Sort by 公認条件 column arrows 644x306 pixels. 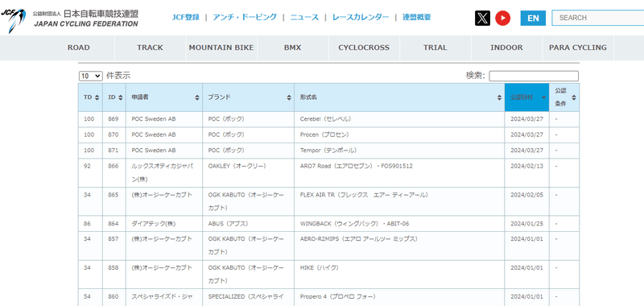(574, 97)
